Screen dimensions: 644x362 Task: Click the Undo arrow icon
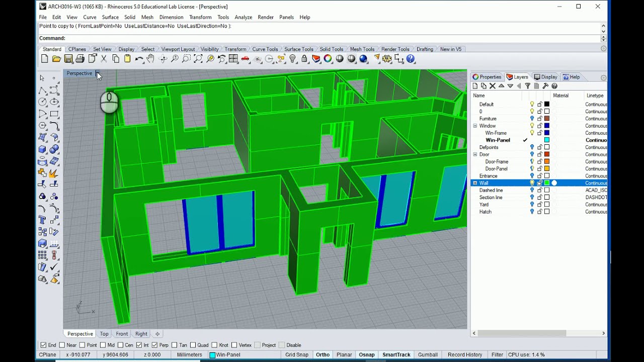click(x=139, y=59)
